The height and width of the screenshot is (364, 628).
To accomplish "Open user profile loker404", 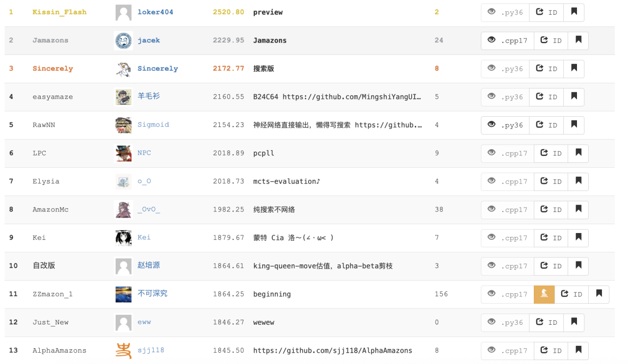I will tap(156, 12).
